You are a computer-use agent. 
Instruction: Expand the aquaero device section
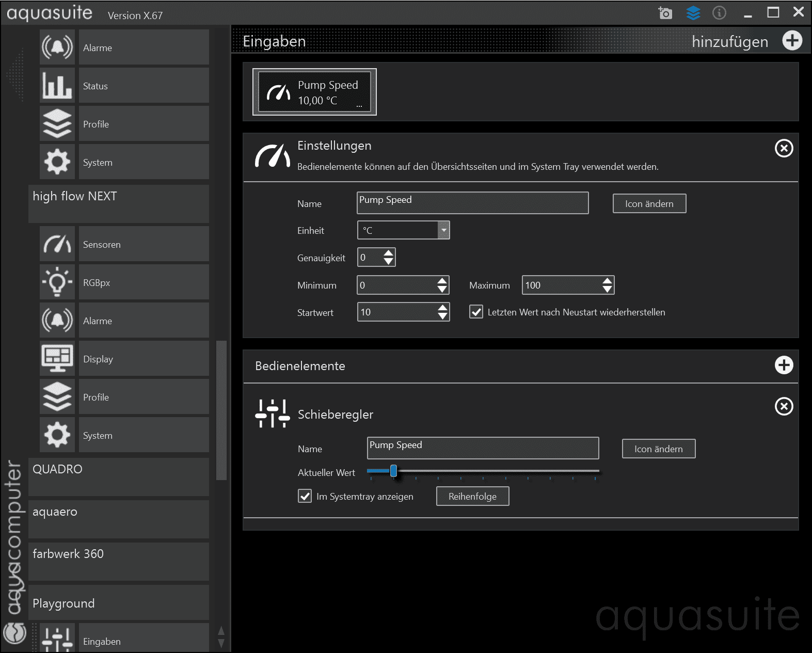pos(119,519)
